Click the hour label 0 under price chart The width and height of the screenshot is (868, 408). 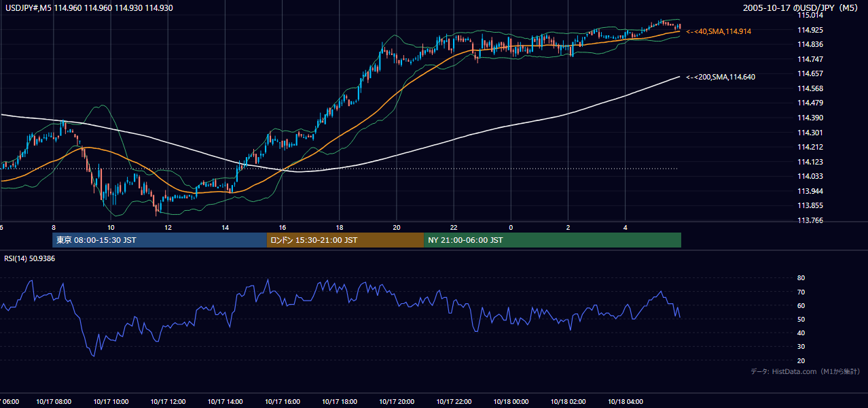511,227
